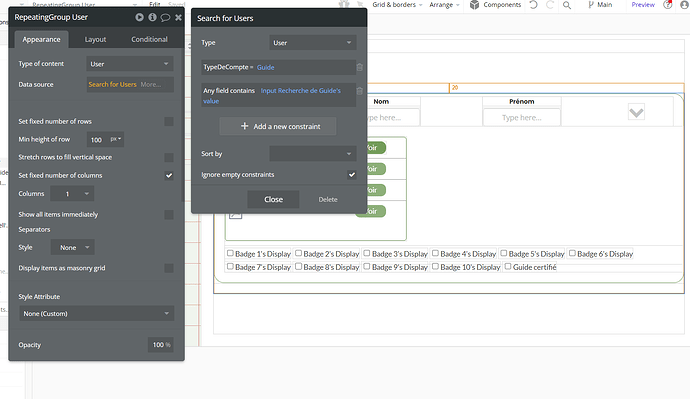Viewport: 690px width, 399px height.
Task: Open the comment bubble icon in property editor
Action: coord(165,18)
